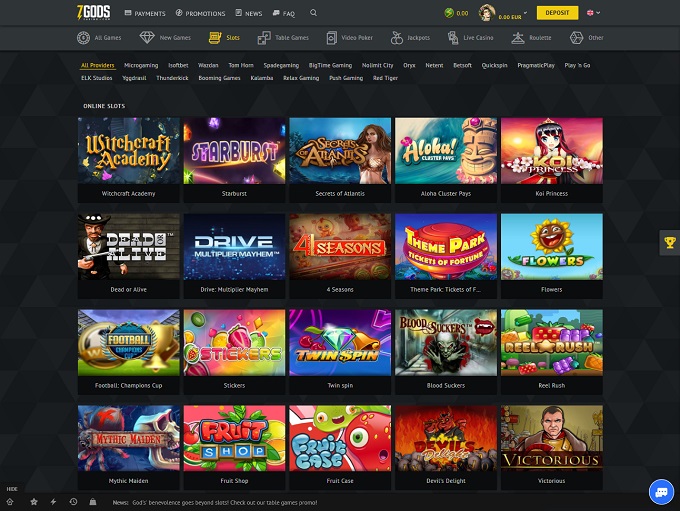Open the live chat bubble
The image size is (680, 511).
[x=661, y=492]
